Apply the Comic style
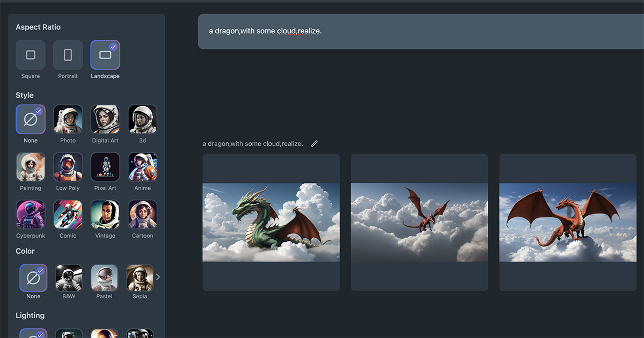This screenshot has width=644, height=338. pyautogui.click(x=68, y=215)
